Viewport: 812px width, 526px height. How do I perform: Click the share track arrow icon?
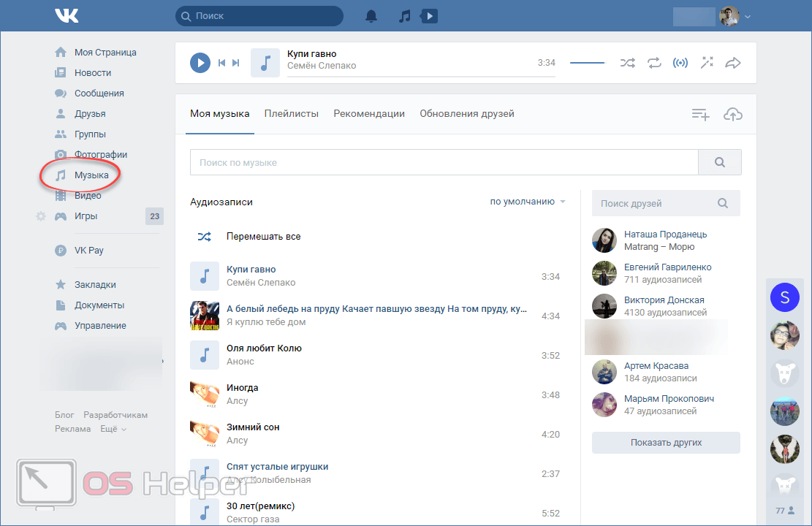click(x=732, y=63)
